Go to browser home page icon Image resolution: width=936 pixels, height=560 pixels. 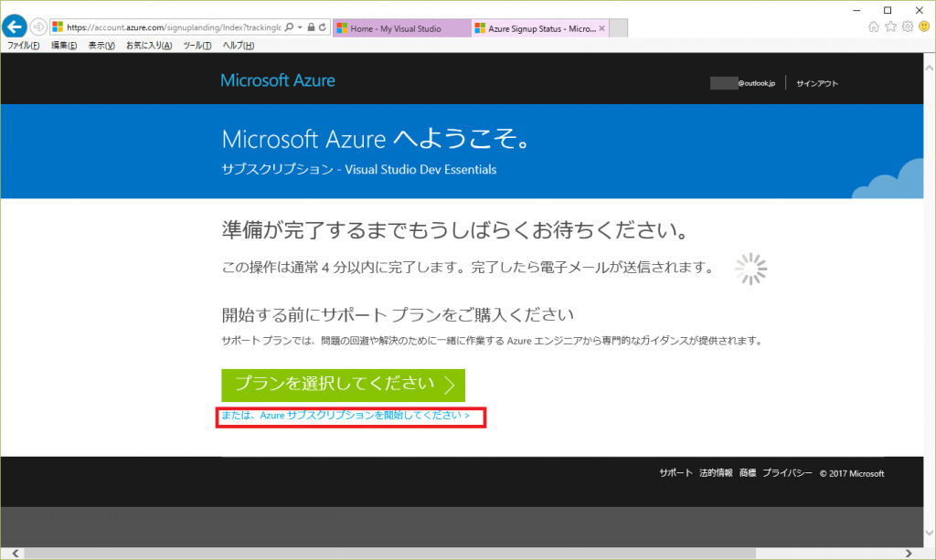pyautogui.click(x=873, y=26)
